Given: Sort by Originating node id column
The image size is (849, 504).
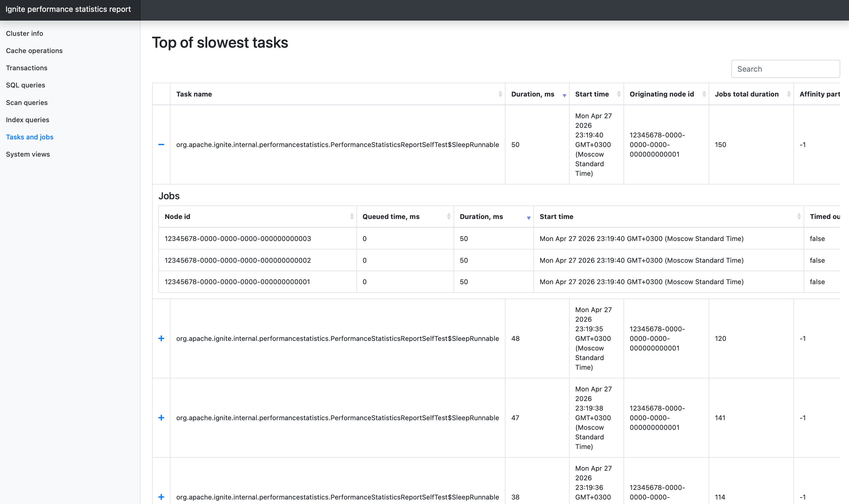Looking at the screenshot, I should point(666,94).
